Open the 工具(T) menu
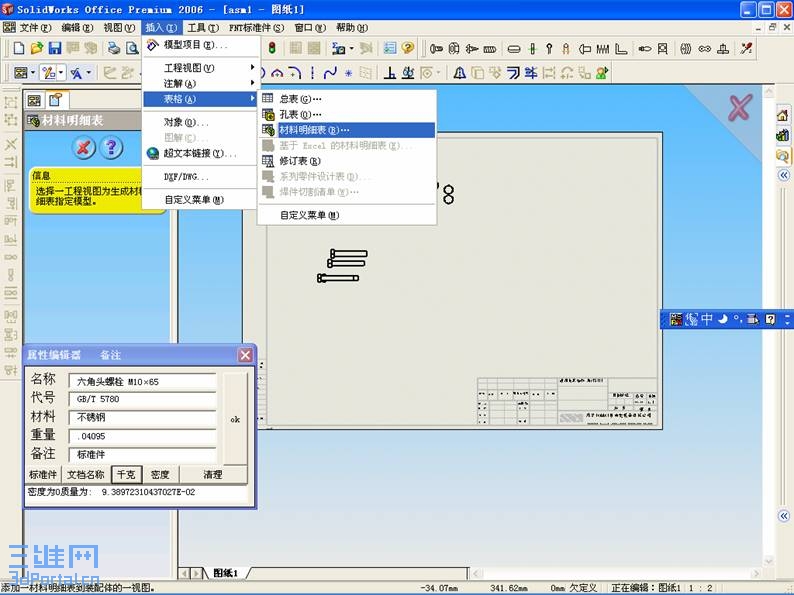Image resolution: width=794 pixels, height=595 pixels. point(203,27)
